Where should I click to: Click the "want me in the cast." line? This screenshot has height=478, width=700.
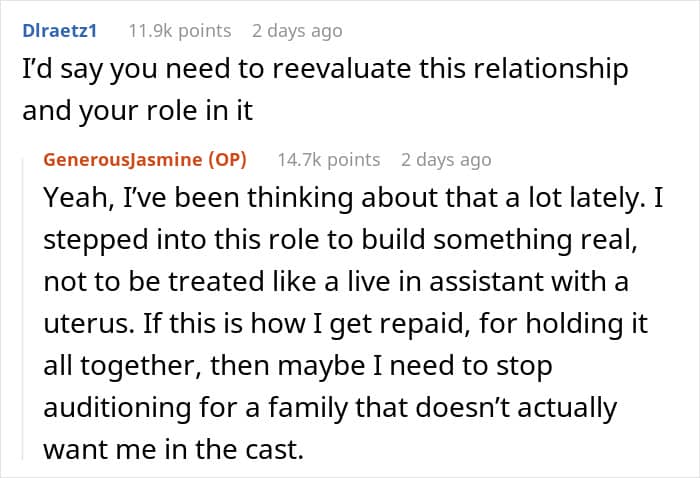pyautogui.click(x=174, y=450)
